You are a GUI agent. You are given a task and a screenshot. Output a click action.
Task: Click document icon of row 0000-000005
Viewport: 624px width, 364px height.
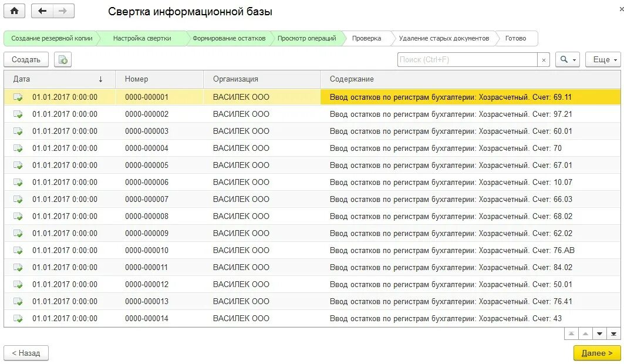coord(18,165)
